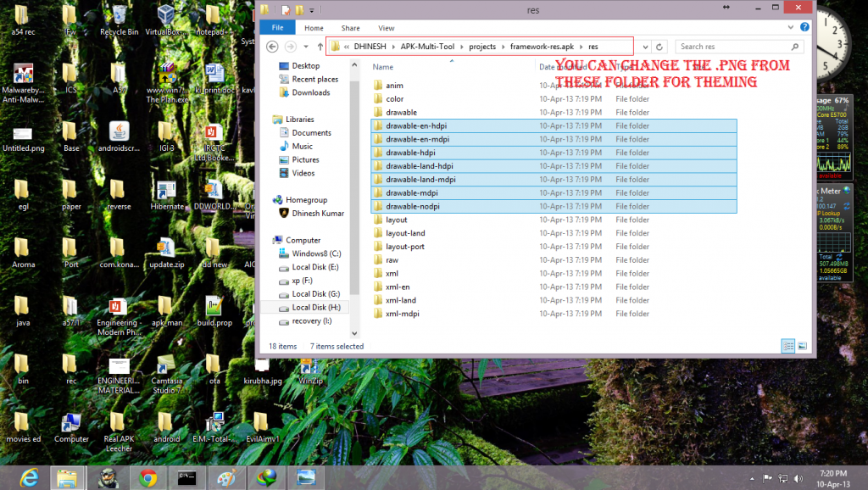Click the taskbar clock showing 7:20 PM
The width and height of the screenshot is (868, 490).
(x=833, y=473)
